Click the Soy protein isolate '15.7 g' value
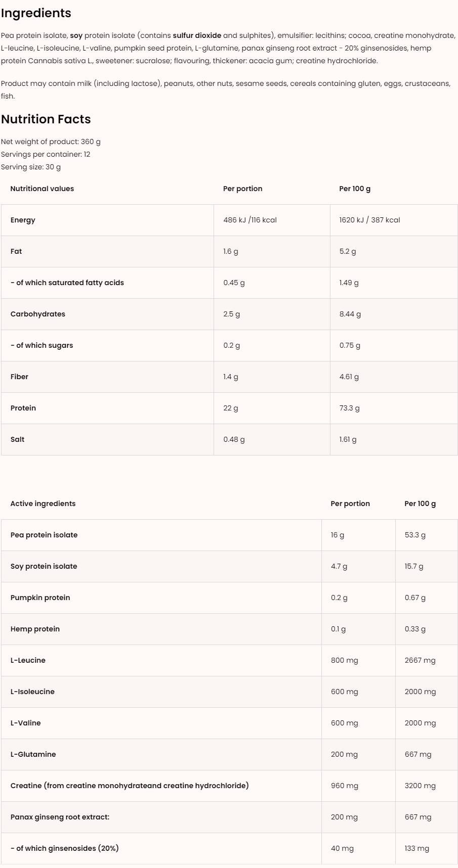The image size is (458, 868). pos(414,566)
